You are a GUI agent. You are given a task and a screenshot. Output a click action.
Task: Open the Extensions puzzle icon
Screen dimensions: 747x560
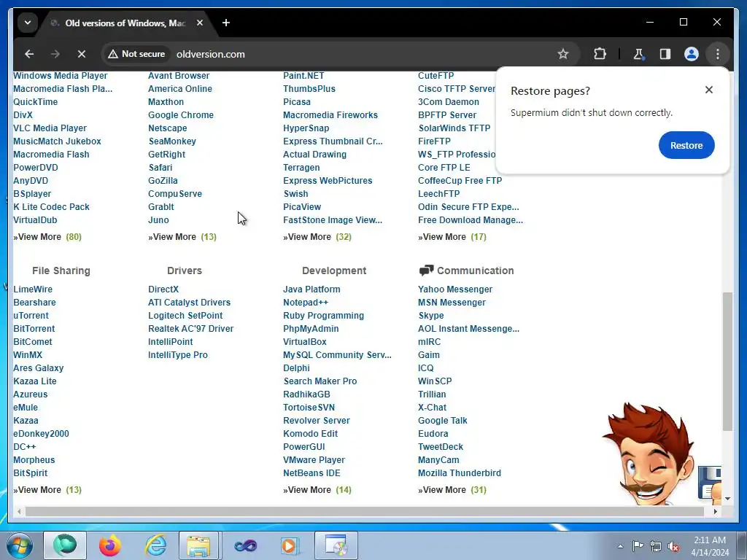[x=600, y=54]
